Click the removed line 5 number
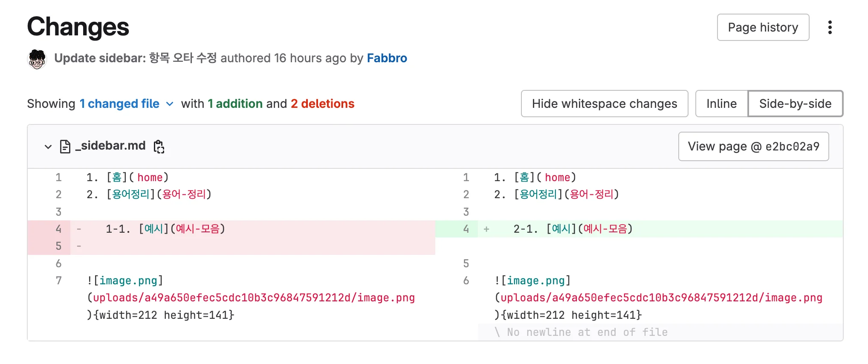Screen dimensions: 868x364 pyautogui.click(x=58, y=246)
